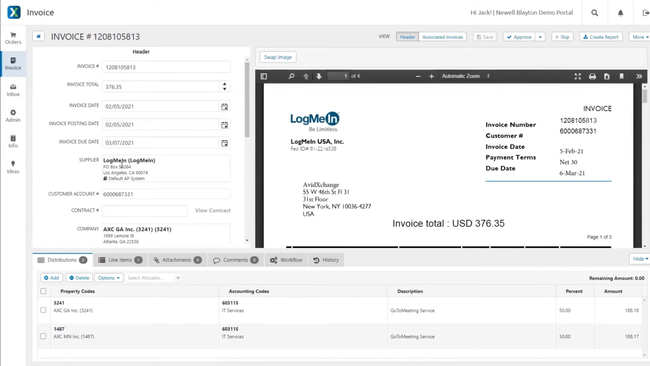Open the Ideas lightbulb icon
Image resolution: width=650 pixels, height=366 pixels.
[13, 167]
